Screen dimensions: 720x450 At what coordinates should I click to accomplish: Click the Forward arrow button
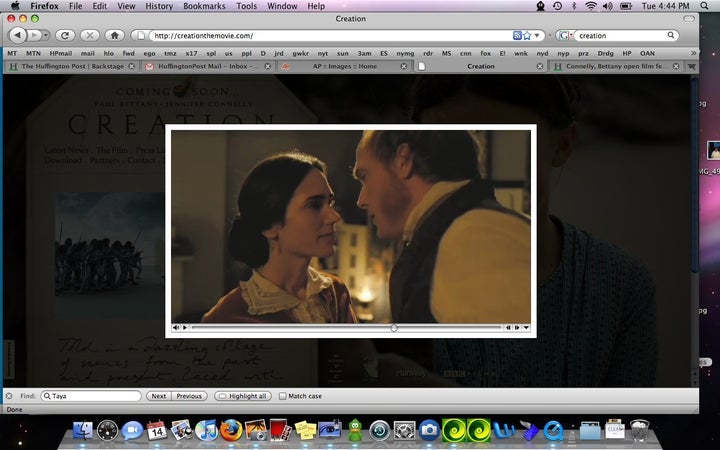[x=34, y=35]
